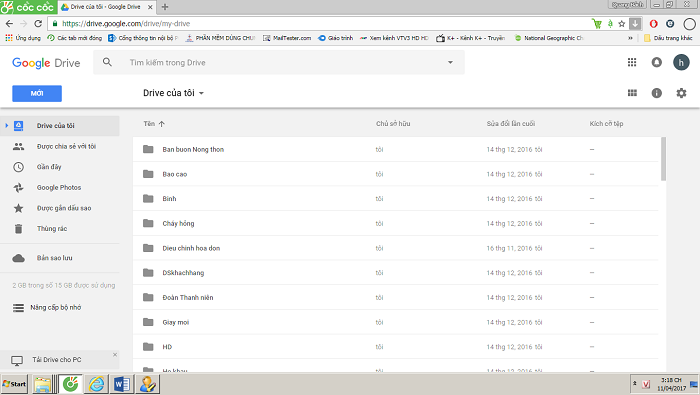Open National Geographic bookmark
The width and height of the screenshot is (700, 395).
[549, 38]
